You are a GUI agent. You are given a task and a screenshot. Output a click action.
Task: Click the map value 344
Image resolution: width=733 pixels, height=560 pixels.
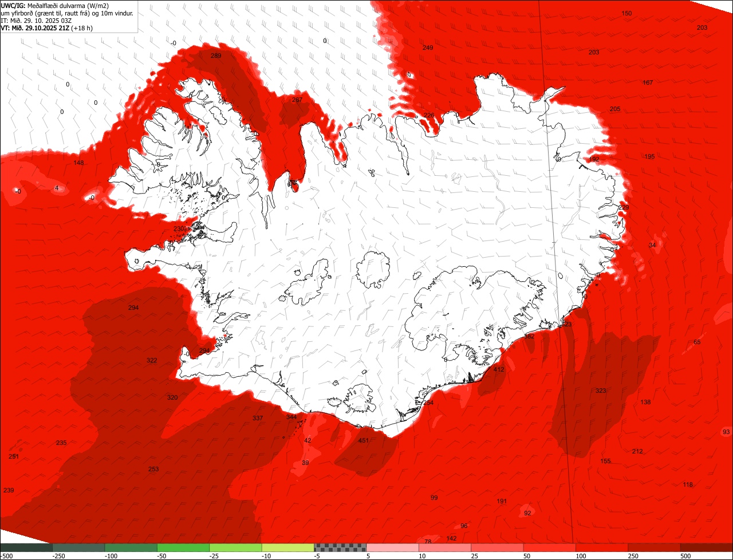pyautogui.click(x=291, y=417)
